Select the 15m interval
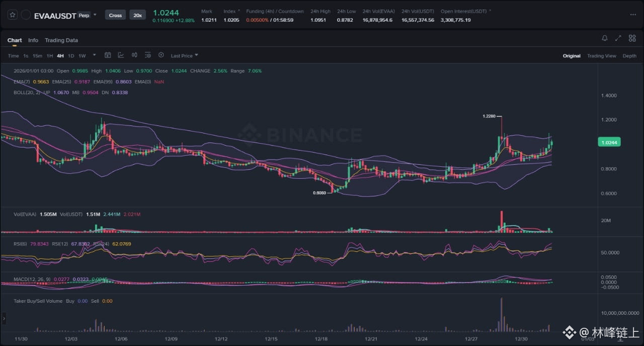Viewport: 644px width, 346px height. pos(37,56)
